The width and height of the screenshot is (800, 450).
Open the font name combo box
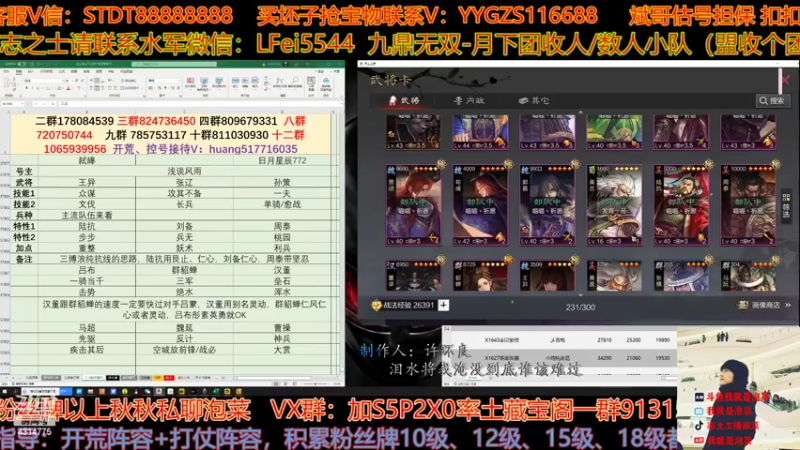coord(43,81)
